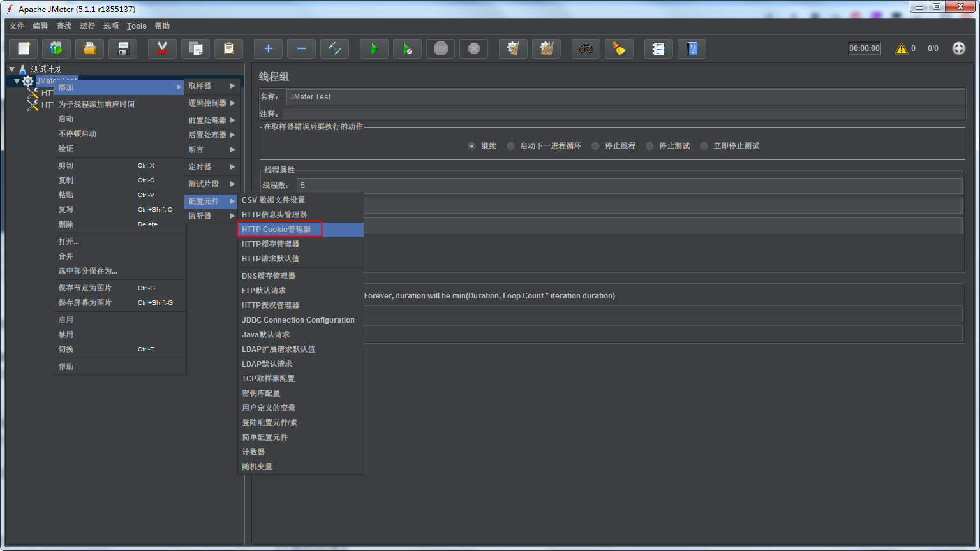Choose HTTP信息头管理器 menu entry
Image resolution: width=980 pixels, height=551 pixels.
(301, 215)
